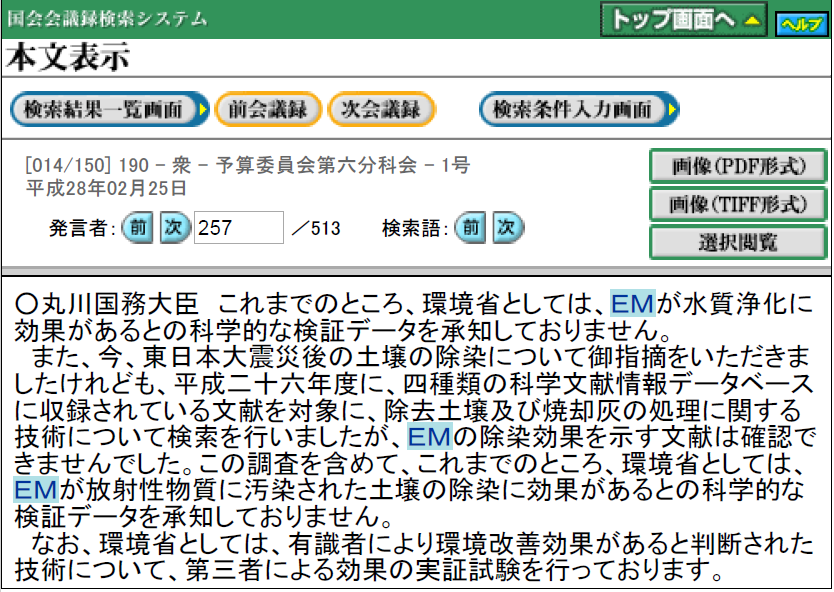Image resolution: width=834 pixels, height=592 pixels.
Task: Click the 本文表示 heading
Action: (68, 57)
